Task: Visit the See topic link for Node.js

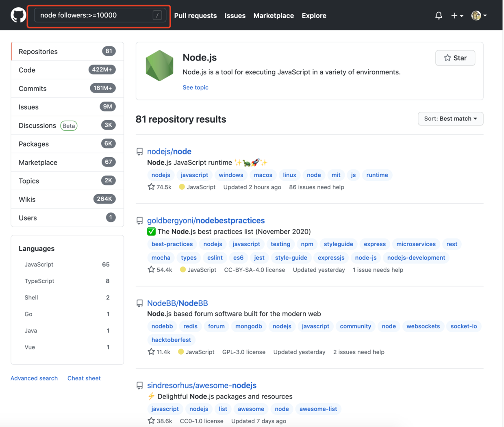Action: [x=196, y=87]
